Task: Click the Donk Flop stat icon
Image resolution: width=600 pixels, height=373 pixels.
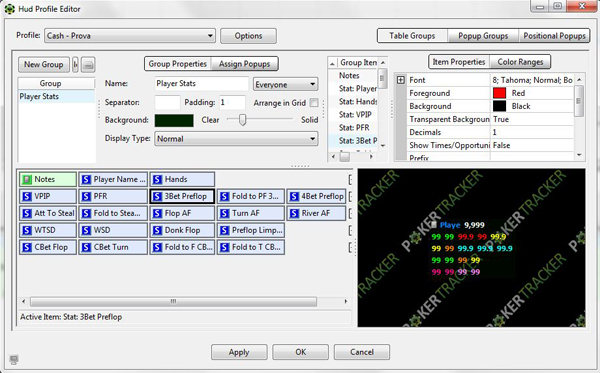Action: point(157,230)
